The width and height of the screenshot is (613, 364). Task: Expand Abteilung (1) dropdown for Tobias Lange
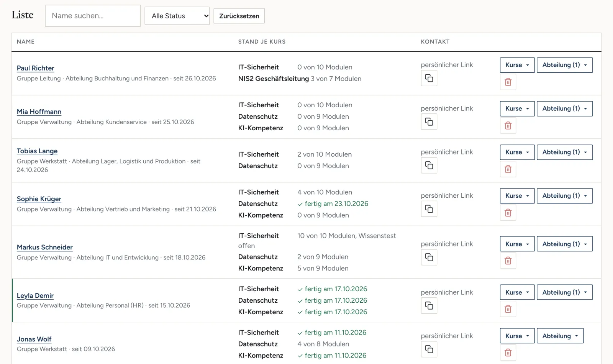[565, 152]
